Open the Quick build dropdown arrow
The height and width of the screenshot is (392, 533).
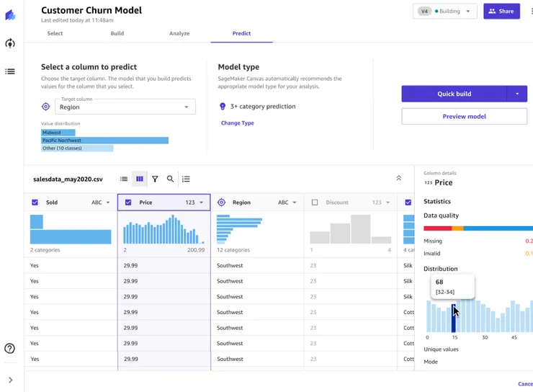517,94
